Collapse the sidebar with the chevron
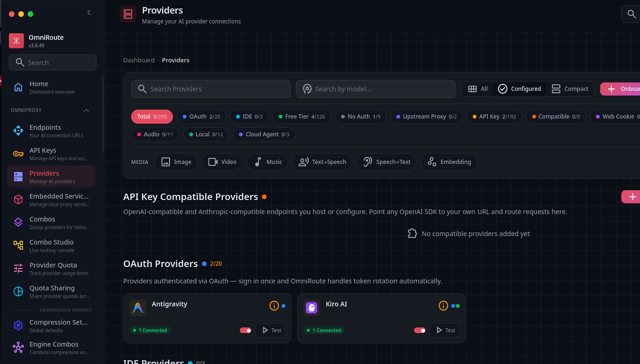 tap(89, 13)
